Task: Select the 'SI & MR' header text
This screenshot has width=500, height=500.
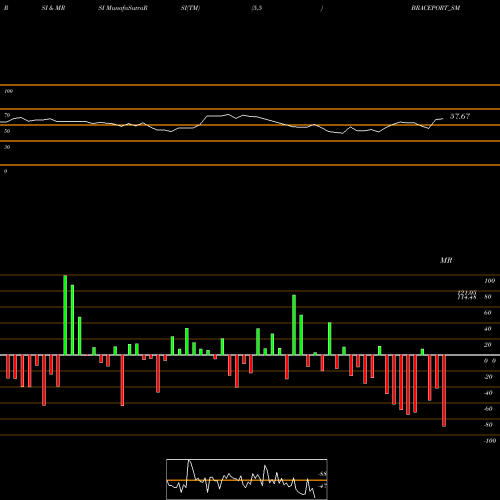Action: click(x=53, y=8)
